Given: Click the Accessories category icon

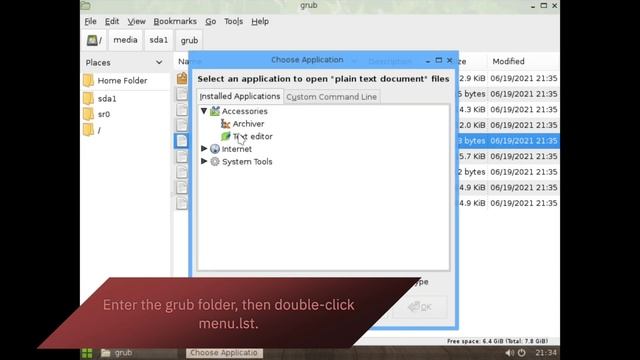Looking at the screenshot, I should click(x=215, y=111).
